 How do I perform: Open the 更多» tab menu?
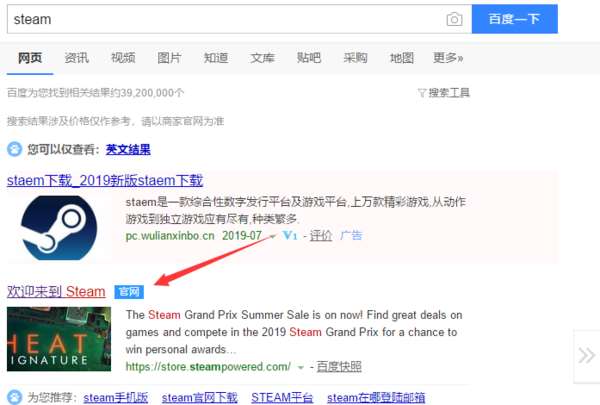tap(448, 58)
